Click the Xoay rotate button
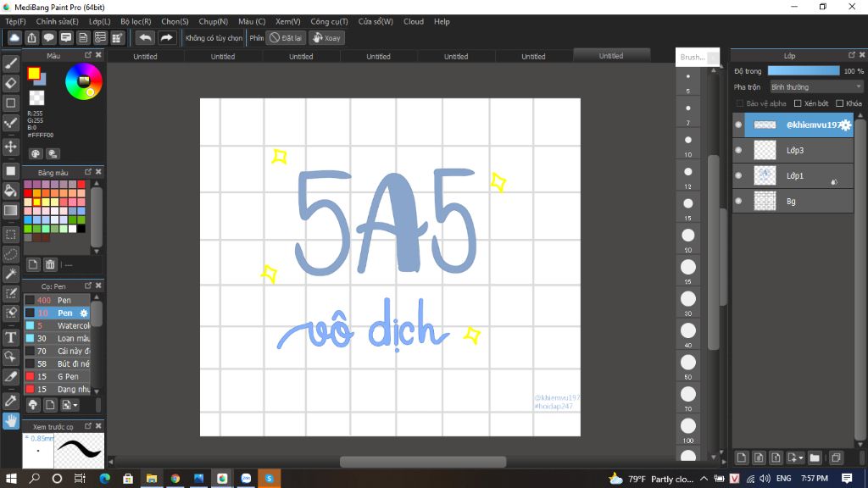868x488 pixels. (326, 37)
